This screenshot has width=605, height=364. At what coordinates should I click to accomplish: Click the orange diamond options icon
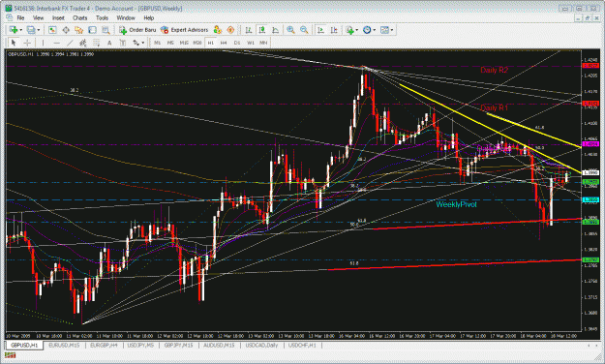230,30
